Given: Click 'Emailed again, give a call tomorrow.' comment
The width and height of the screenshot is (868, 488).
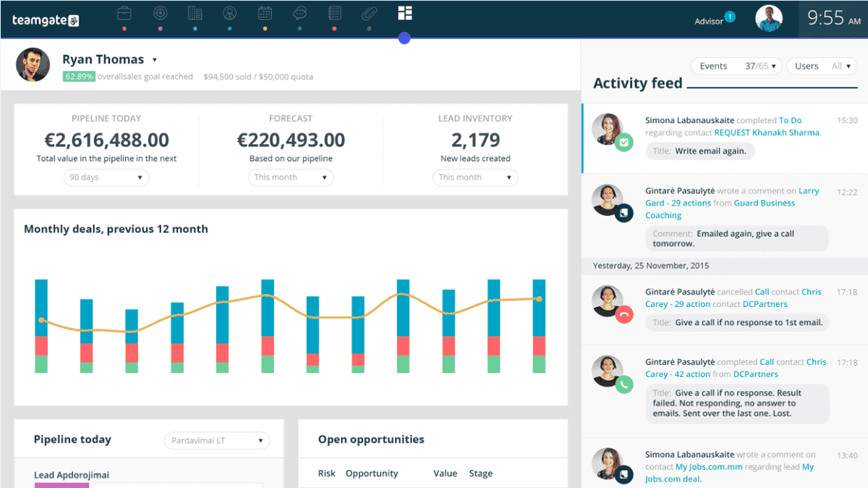Looking at the screenshot, I should [737, 238].
